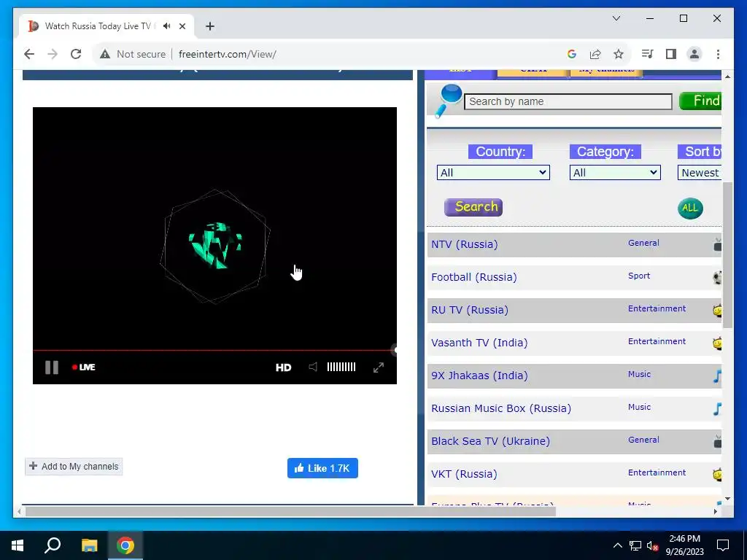This screenshot has width=747, height=560.
Task: Mute the browser tab audio icon
Action: 167,26
